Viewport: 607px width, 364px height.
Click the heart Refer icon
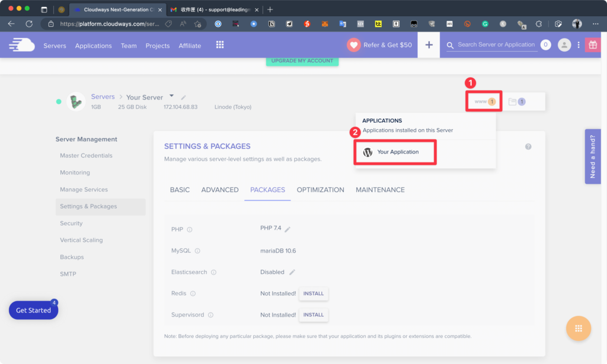pyautogui.click(x=353, y=45)
